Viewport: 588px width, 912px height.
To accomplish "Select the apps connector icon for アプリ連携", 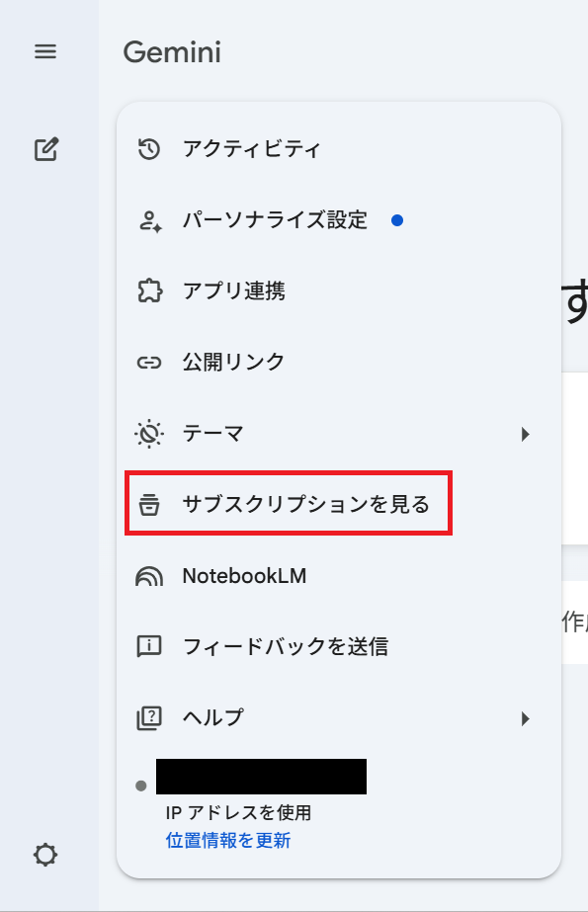I will tap(148, 290).
